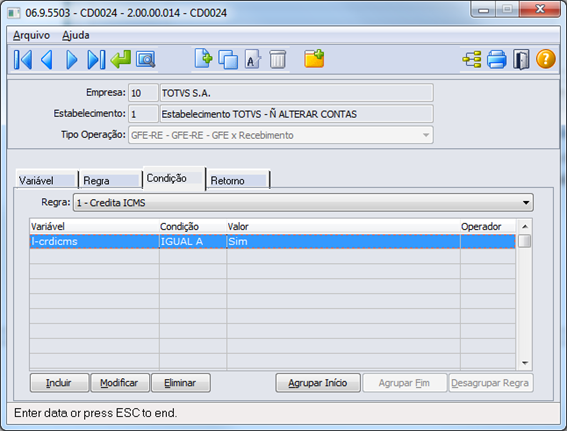Click the grid scrollbar thumb
Image resolution: width=567 pixels, height=431 pixels.
[x=525, y=241]
